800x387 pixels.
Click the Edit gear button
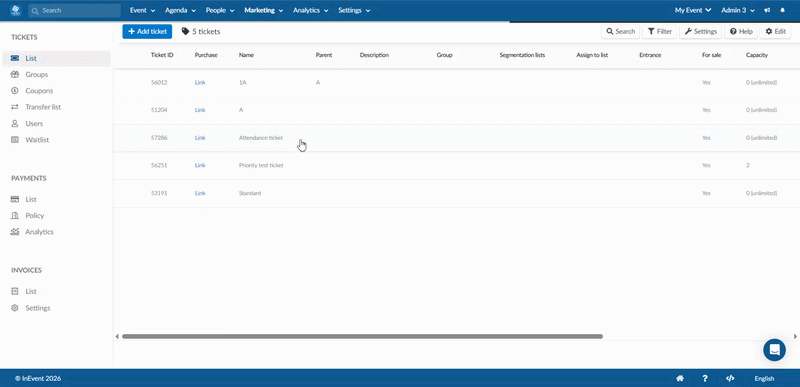[x=776, y=32]
